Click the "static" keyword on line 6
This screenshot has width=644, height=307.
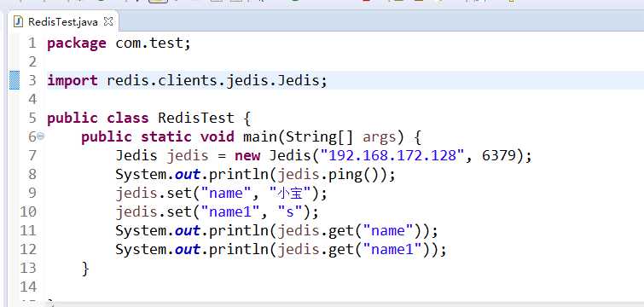(166, 136)
